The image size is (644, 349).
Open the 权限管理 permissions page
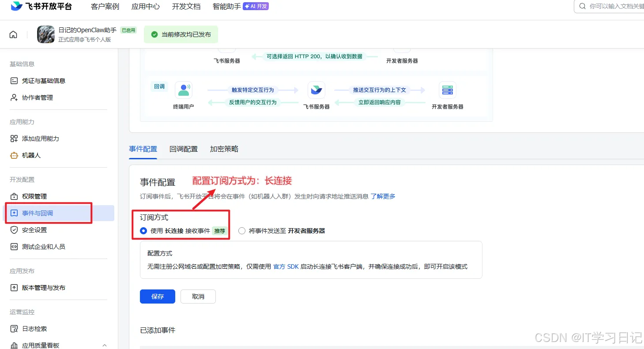(14, 196)
